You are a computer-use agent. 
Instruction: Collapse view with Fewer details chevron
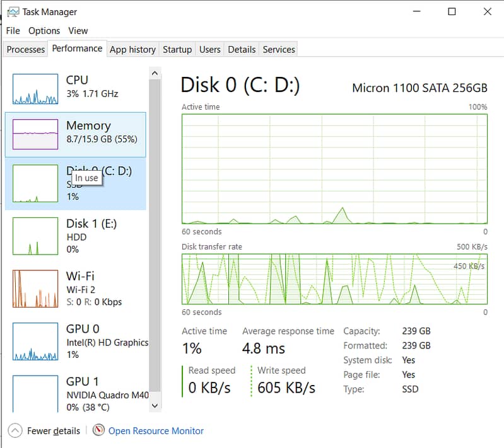15,430
